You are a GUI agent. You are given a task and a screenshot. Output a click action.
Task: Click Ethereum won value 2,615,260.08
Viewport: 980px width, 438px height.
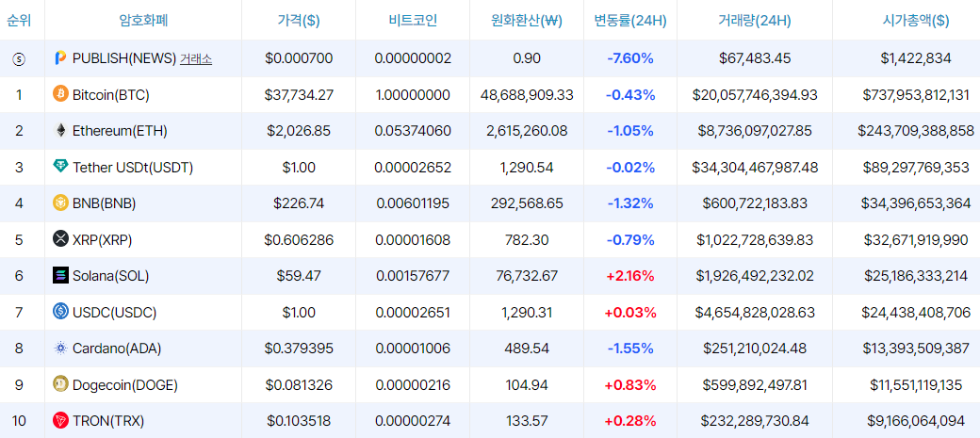click(x=527, y=131)
